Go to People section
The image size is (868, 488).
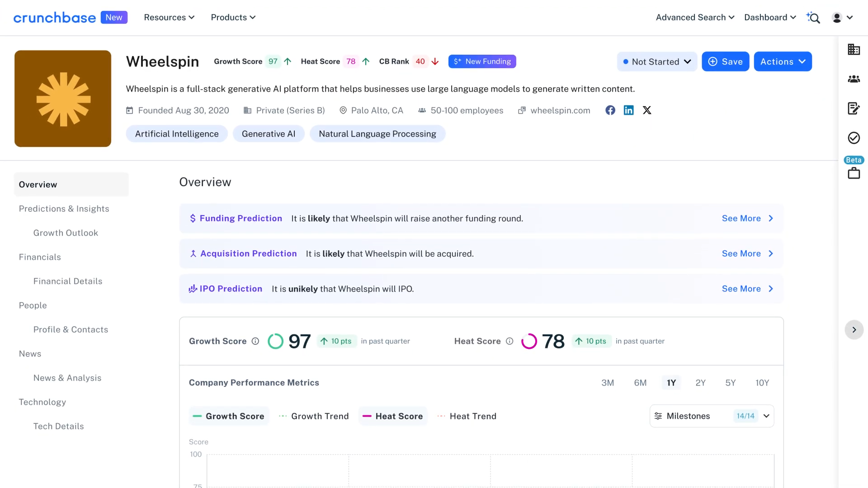click(33, 305)
